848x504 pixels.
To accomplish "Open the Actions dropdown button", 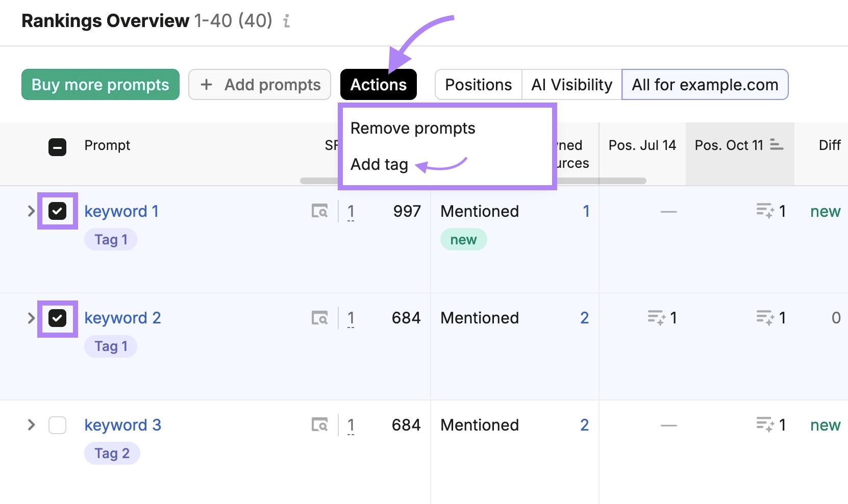I will 379,85.
